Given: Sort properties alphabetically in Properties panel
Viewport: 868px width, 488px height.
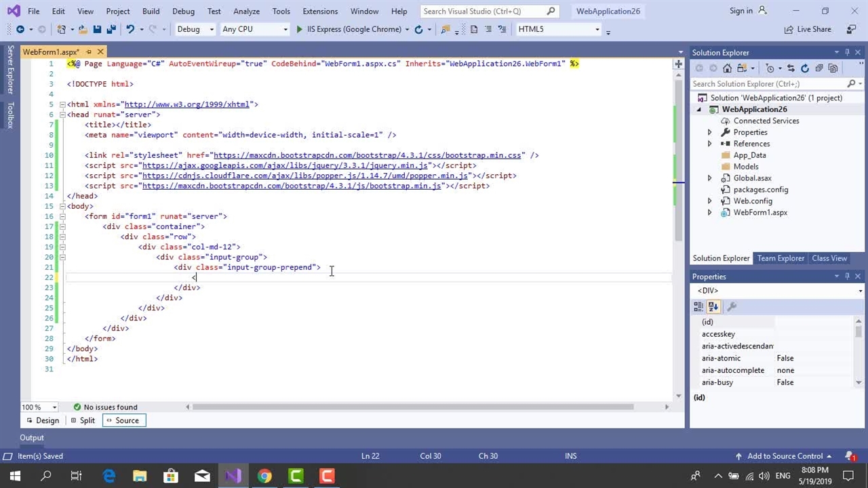Looking at the screenshot, I should point(713,307).
